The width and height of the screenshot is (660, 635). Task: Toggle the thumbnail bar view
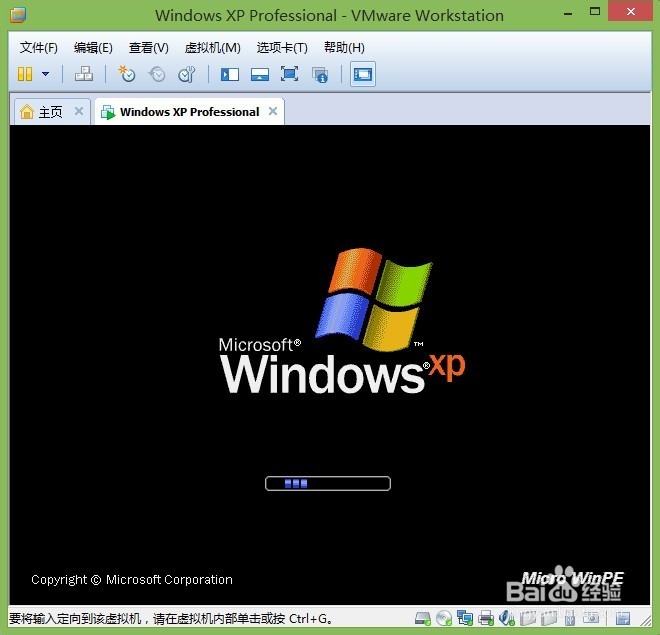tap(260, 74)
